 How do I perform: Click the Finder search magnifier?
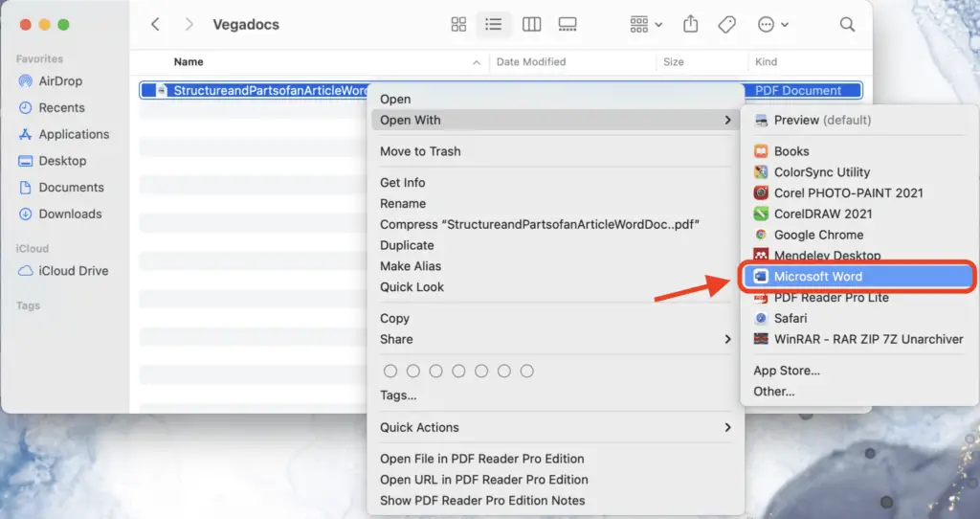[x=847, y=24]
